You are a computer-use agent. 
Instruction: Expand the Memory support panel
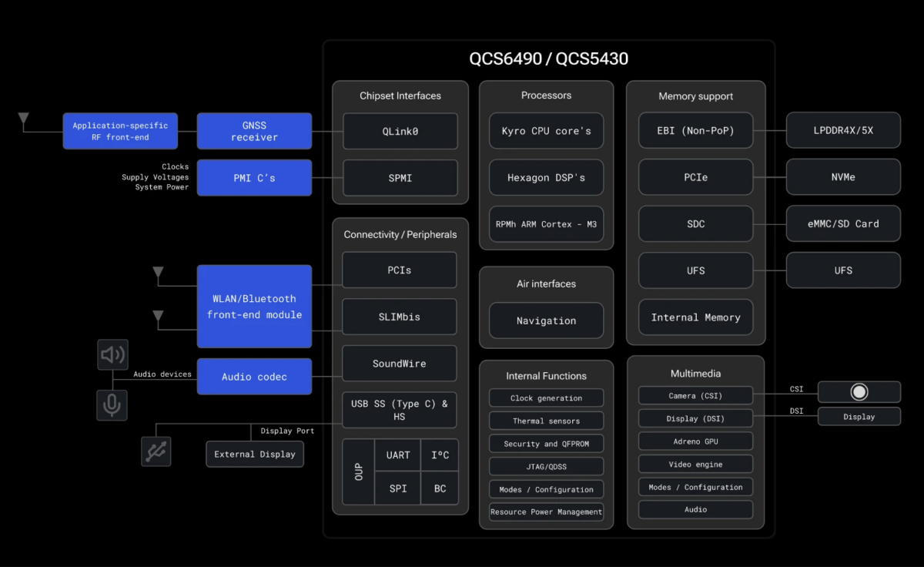(695, 96)
